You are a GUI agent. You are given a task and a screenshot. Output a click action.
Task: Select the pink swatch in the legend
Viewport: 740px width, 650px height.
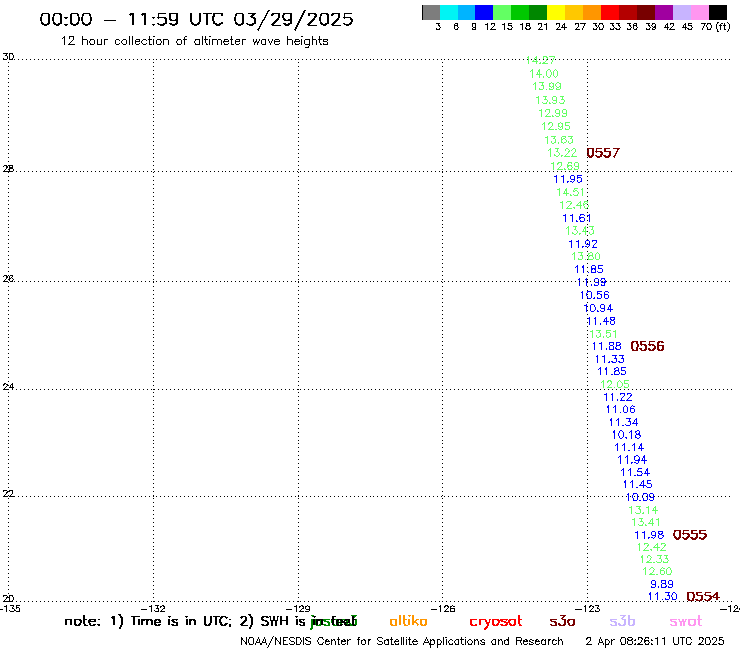coord(700,12)
